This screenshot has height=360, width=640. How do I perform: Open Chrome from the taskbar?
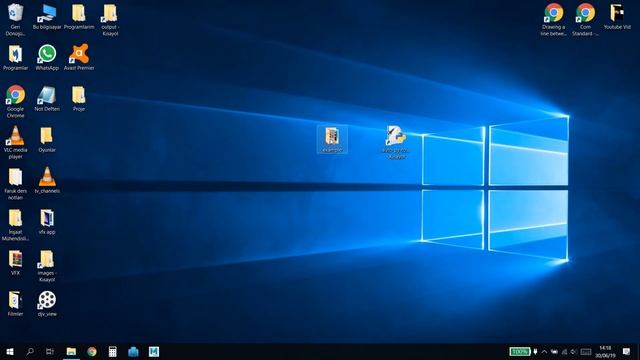point(92,351)
